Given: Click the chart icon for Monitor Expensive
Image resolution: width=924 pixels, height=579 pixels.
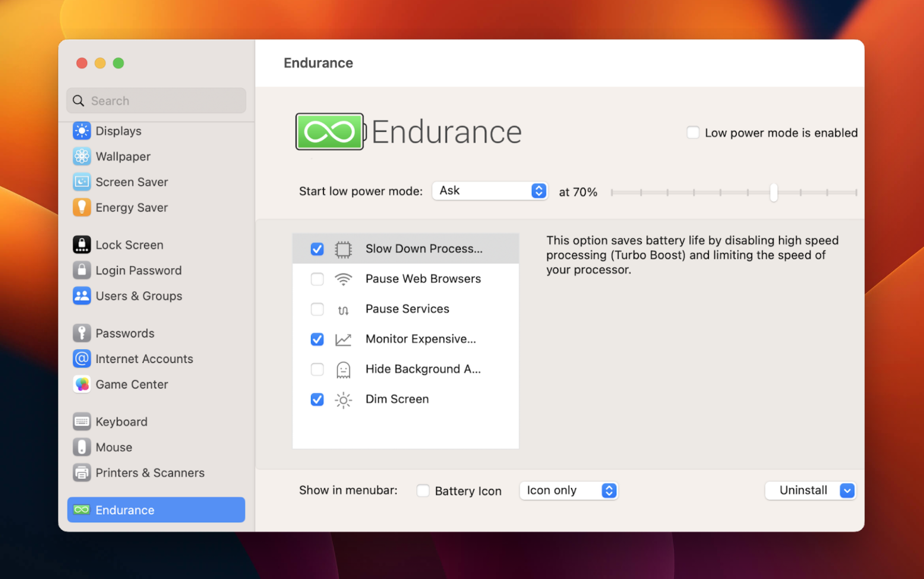Looking at the screenshot, I should 343,339.
